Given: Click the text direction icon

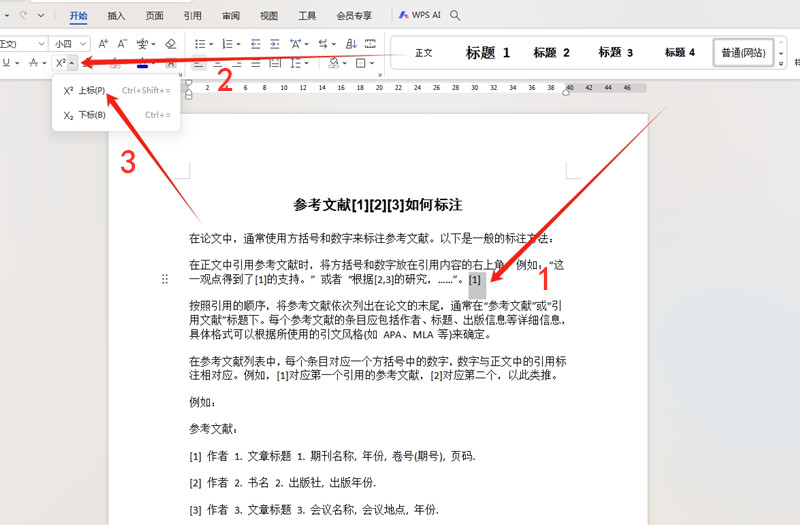Looking at the screenshot, I should coord(323,44).
